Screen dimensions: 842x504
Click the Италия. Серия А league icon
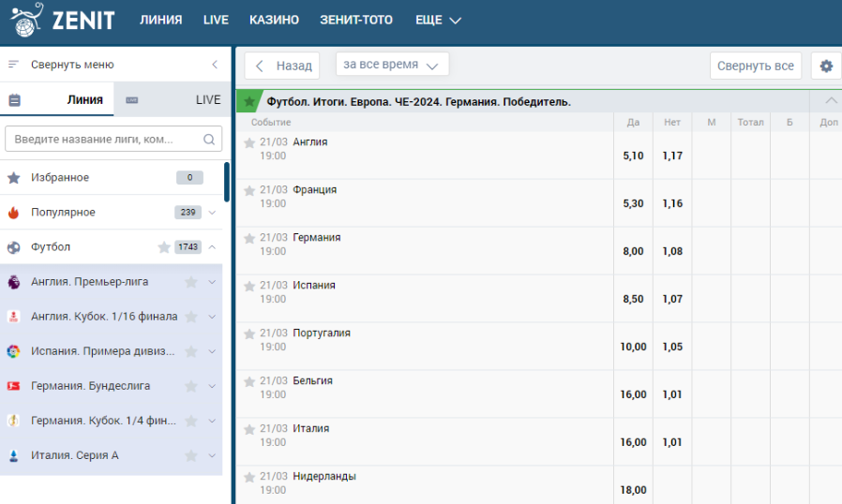[x=13, y=455]
